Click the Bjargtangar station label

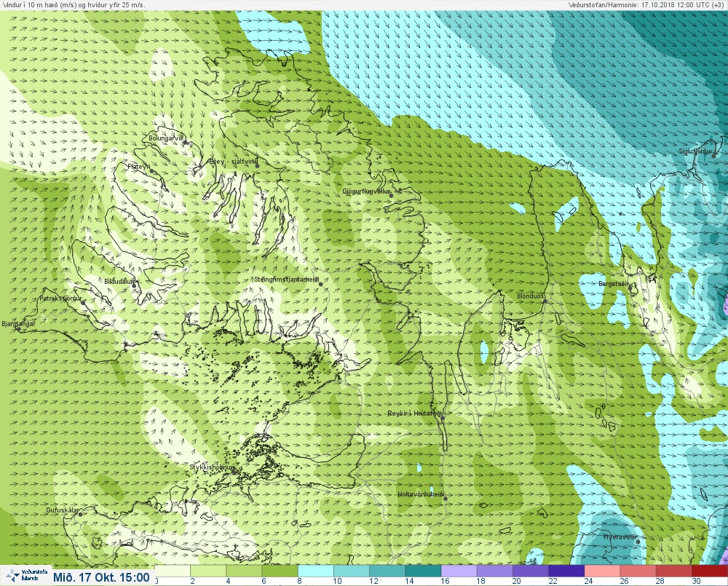[19, 324]
